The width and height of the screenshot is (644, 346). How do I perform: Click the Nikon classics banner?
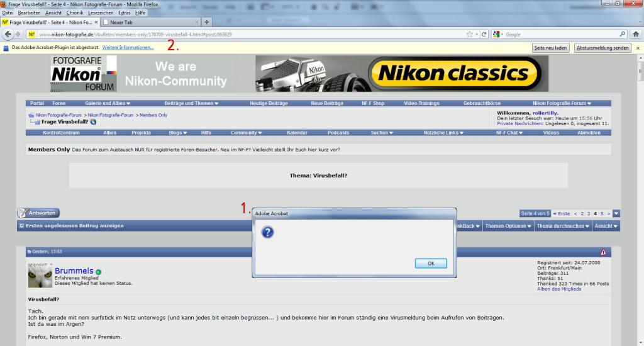coord(402,74)
